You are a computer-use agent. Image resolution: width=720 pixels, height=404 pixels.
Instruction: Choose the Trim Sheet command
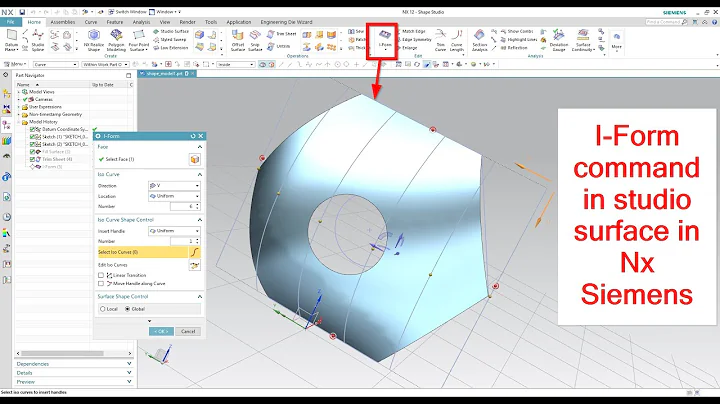pos(281,34)
